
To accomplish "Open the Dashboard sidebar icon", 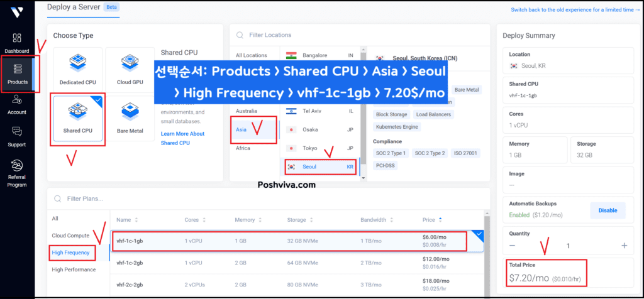I will click(x=17, y=38).
